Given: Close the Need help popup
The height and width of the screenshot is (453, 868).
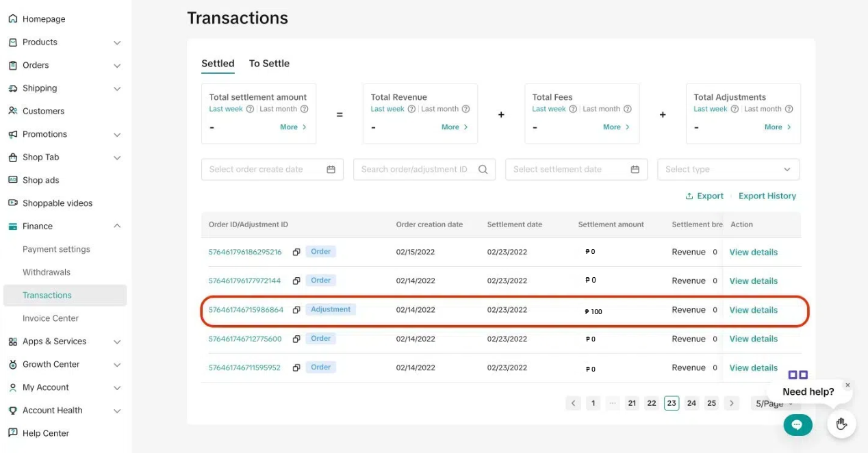Looking at the screenshot, I should 847,385.
